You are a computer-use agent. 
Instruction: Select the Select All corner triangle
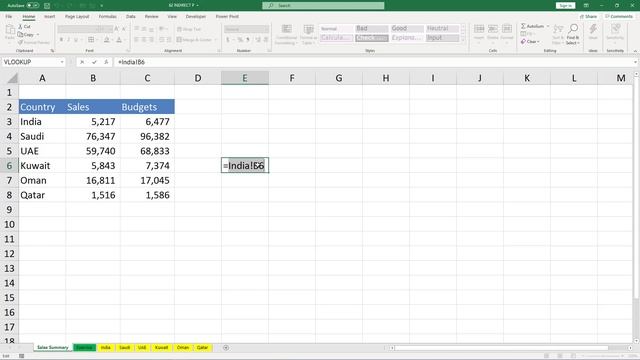[12, 78]
